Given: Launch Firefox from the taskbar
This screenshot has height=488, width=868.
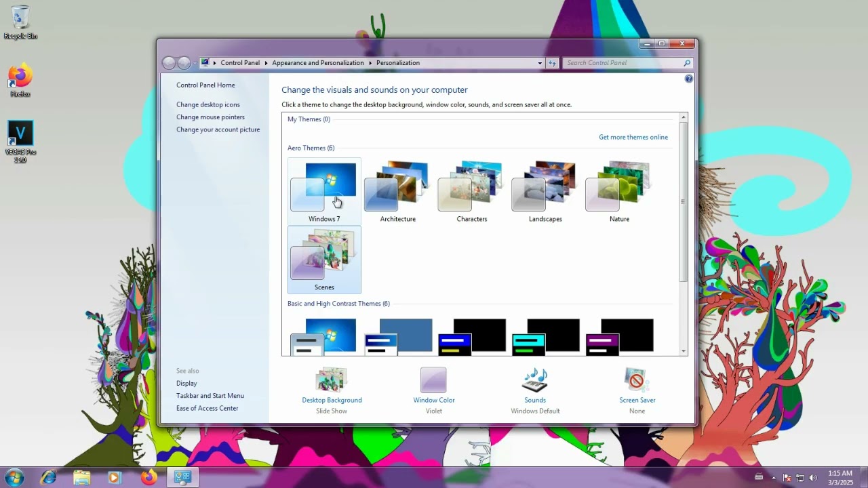Looking at the screenshot, I should point(149,477).
